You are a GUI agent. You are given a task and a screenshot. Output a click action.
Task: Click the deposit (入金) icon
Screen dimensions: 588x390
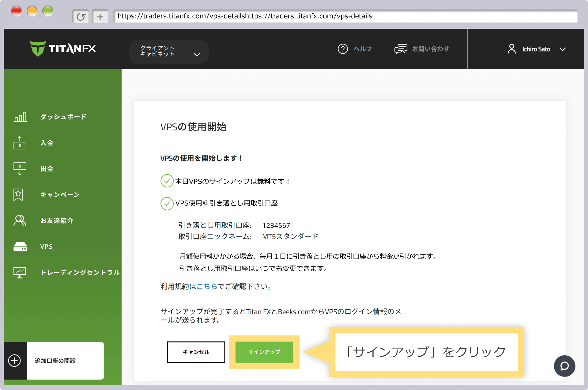coord(20,143)
